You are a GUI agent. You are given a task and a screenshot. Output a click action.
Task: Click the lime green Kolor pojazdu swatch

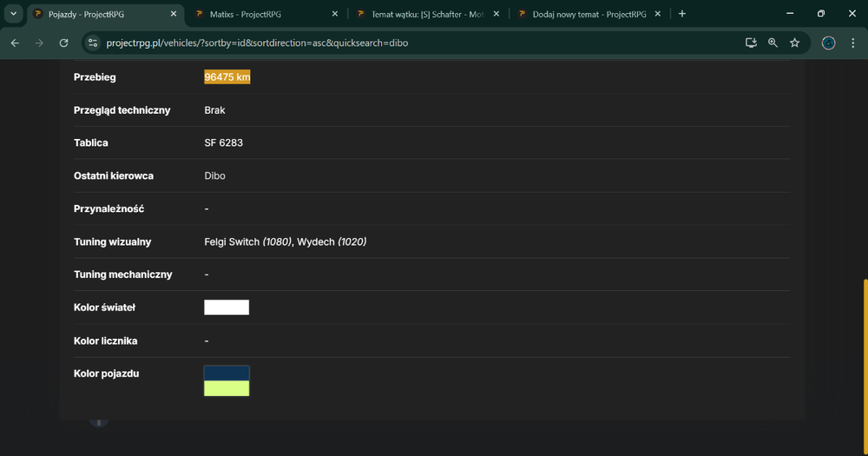pyautogui.click(x=227, y=388)
